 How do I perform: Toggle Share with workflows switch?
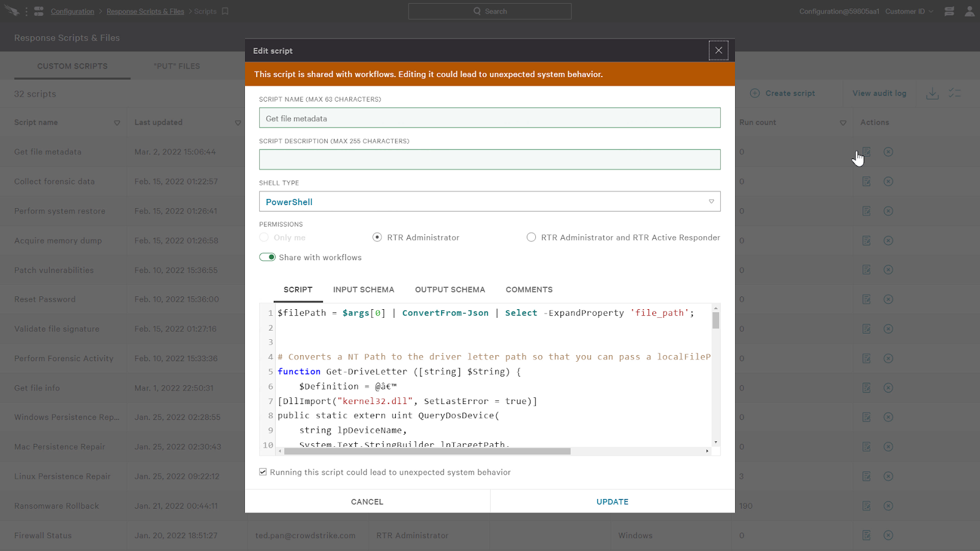coord(267,257)
